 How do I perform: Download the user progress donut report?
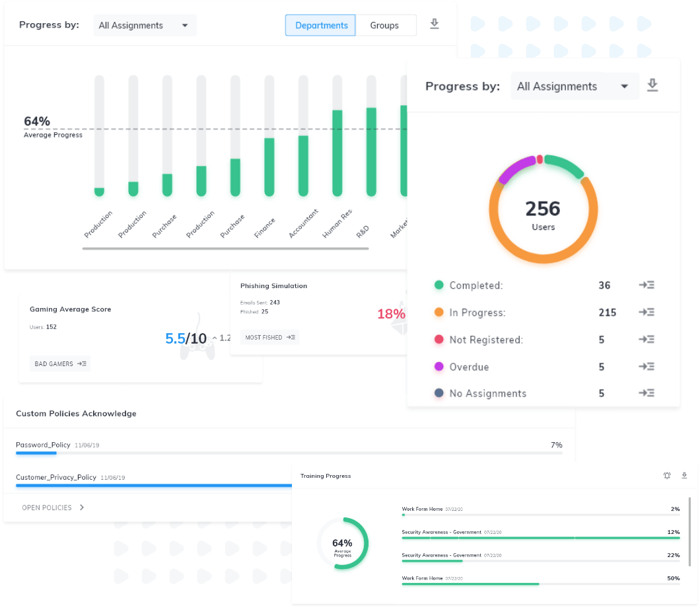tap(652, 86)
